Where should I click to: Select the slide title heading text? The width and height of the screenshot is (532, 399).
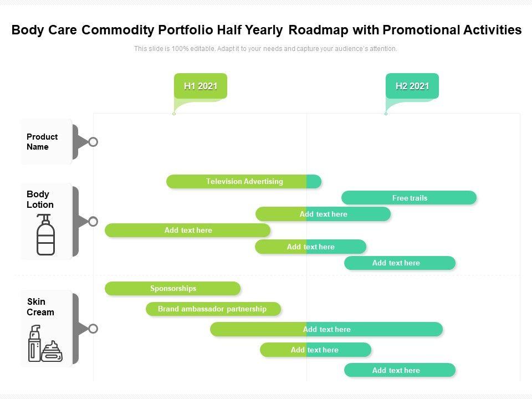point(266,30)
